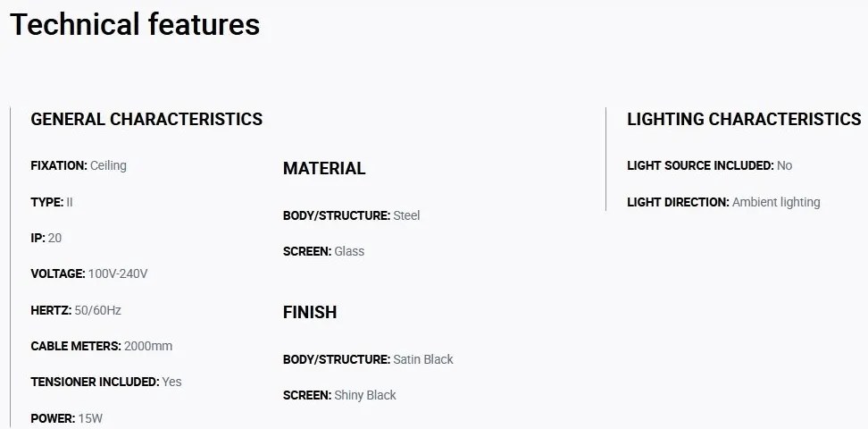The width and height of the screenshot is (868, 429).
Task: Select the BODY/STRUCTURE: Steel entry
Action: [352, 215]
